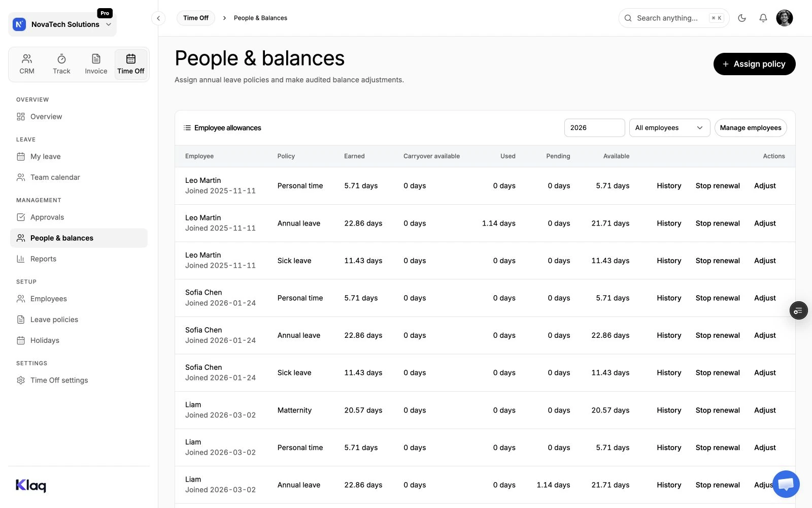Collapse the sidebar with the arrow button
Image resolution: width=812 pixels, height=508 pixels.
click(158, 18)
